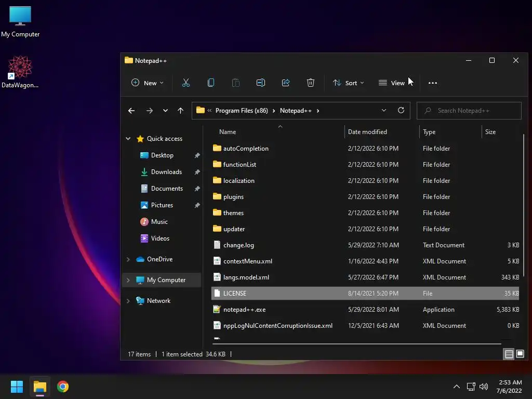Expand address bar history dropdown
Viewport: 532px width, 399px height.
(384, 110)
